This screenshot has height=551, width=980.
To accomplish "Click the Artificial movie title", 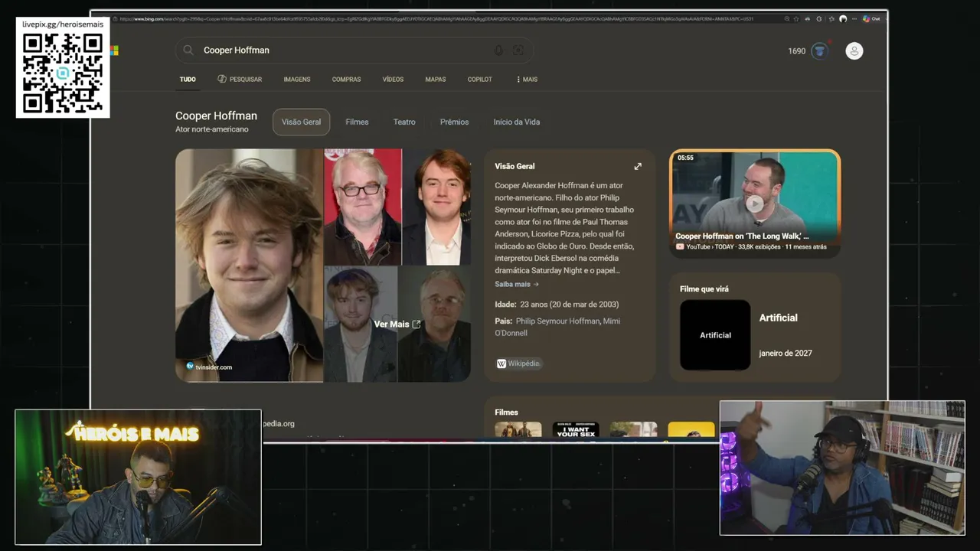I will click(x=778, y=318).
